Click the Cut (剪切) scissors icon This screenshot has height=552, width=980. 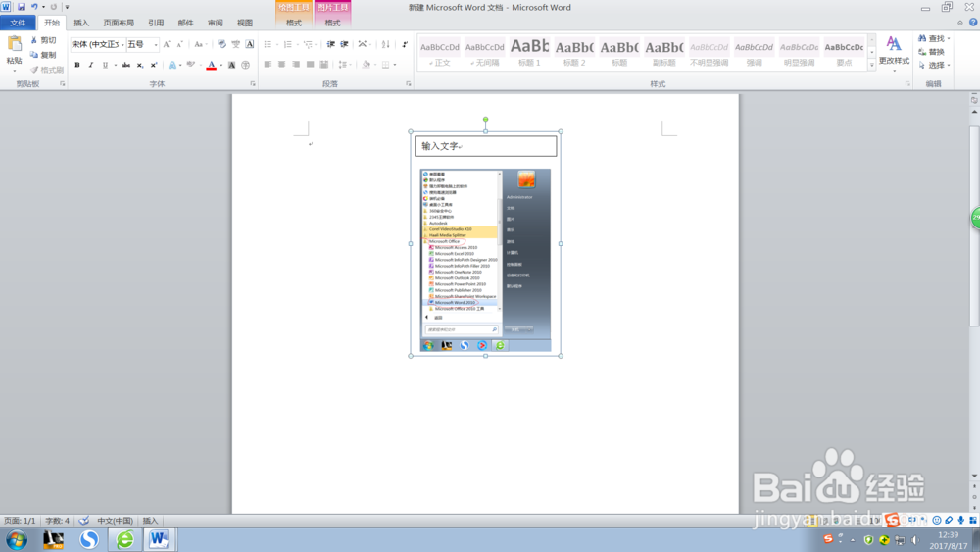tap(34, 40)
